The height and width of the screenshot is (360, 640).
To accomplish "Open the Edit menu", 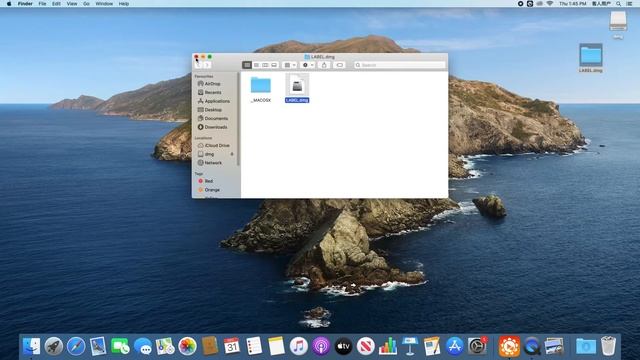I will (56, 4).
